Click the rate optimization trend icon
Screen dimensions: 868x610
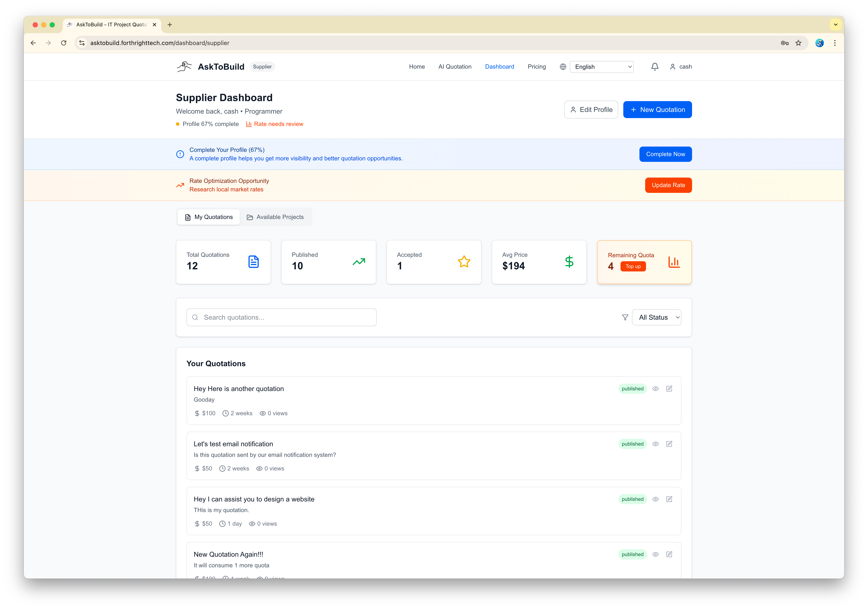(180, 185)
